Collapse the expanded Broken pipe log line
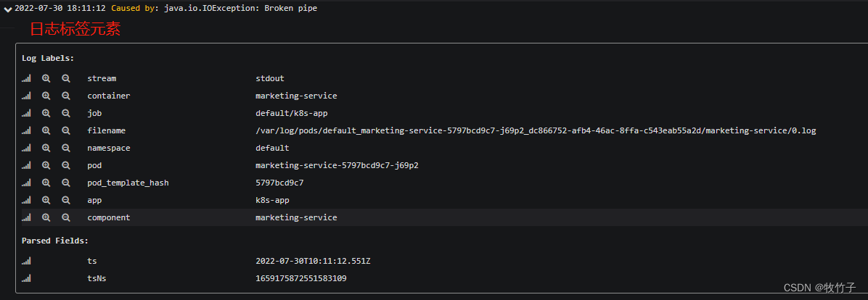Screen dimensions: 868x300 click(x=7, y=9)
